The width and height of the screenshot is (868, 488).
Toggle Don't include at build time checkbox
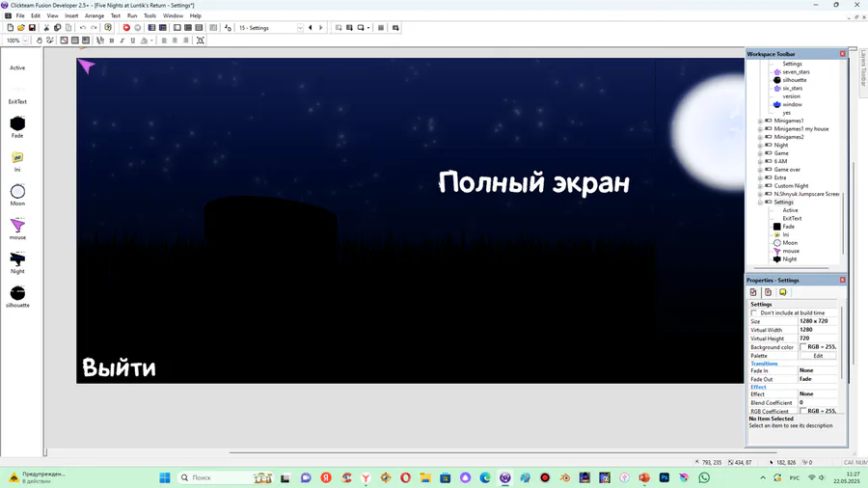pos(753,312)
